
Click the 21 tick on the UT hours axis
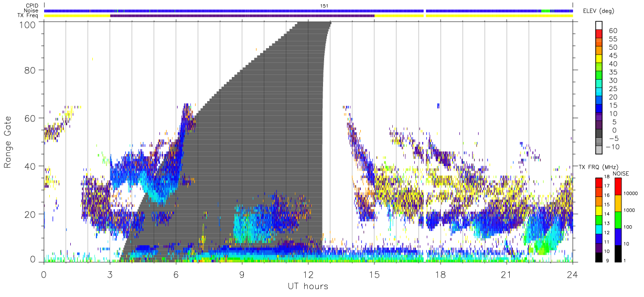coord(506,274)
